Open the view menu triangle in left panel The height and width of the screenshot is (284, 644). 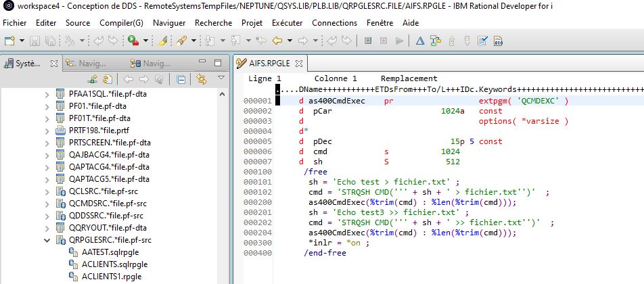pos(221,78)
